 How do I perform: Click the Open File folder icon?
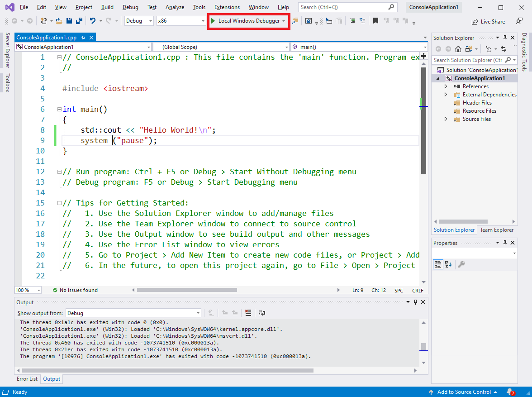pos(59,21)
